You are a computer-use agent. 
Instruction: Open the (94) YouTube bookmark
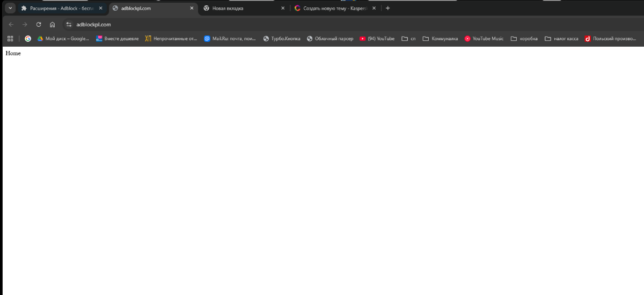pyautogui.click(x=377, y=39)
